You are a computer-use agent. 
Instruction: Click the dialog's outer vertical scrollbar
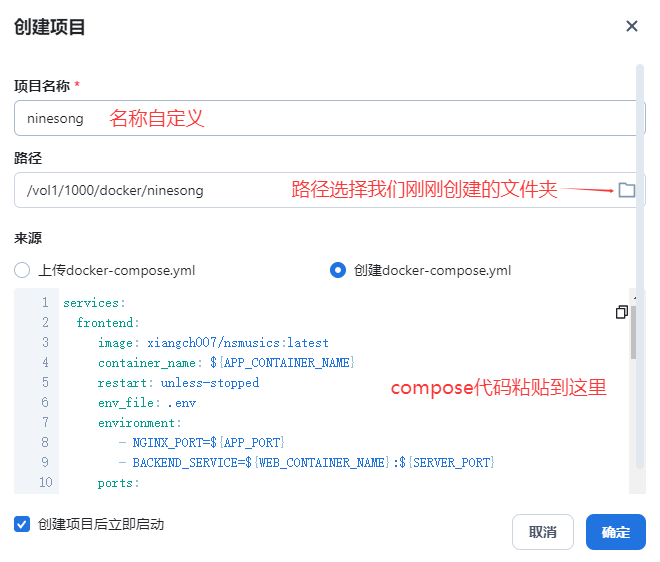pos(640,150)
